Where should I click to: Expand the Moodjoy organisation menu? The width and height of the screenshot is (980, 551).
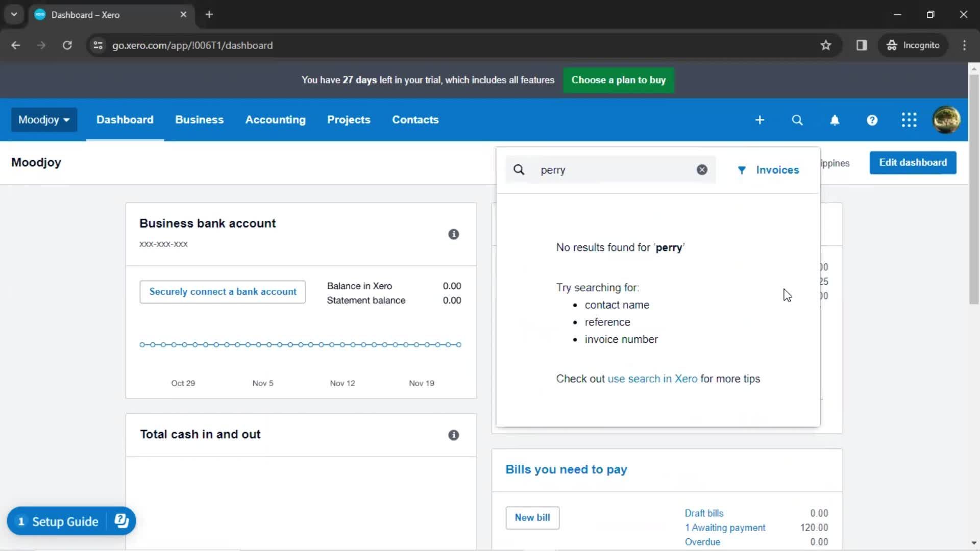click(x=44, y=120)
